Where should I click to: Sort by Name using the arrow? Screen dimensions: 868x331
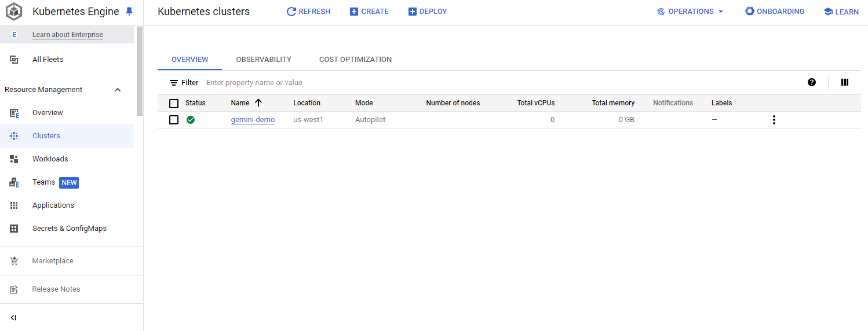(x=258, y=103)
